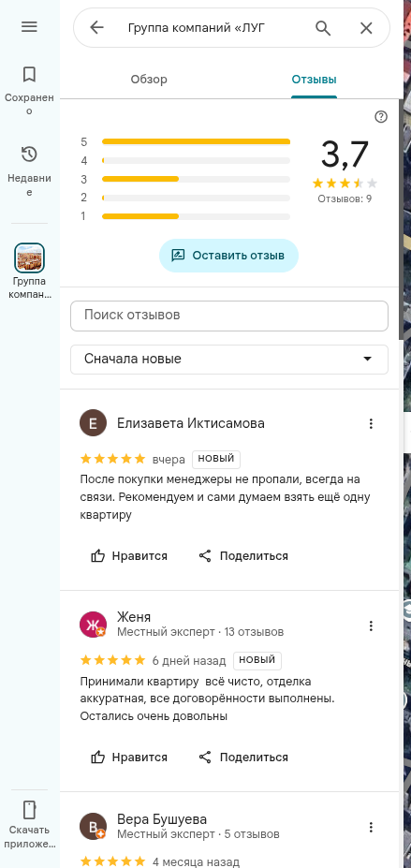Click the 3,7 overall rating number

(x=345, y=154)
